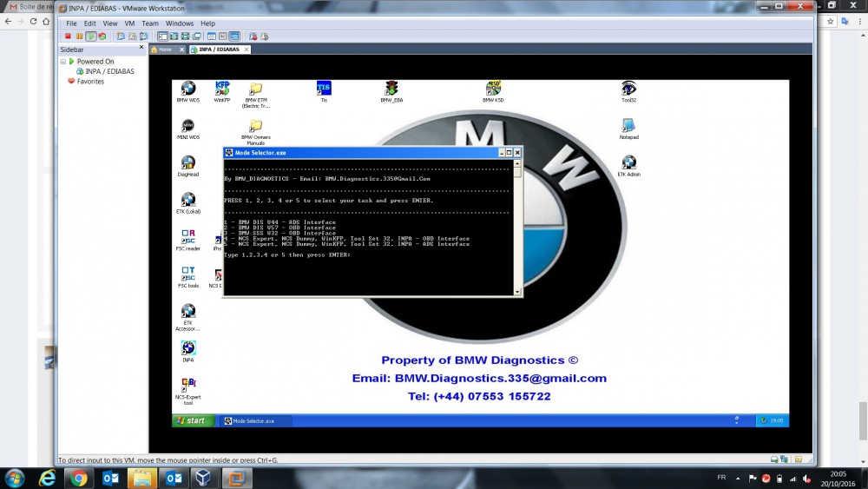This screenshot has width=868, height=489.
Task: Click VMware hard disk status icon
Action: tap(774, 459)
